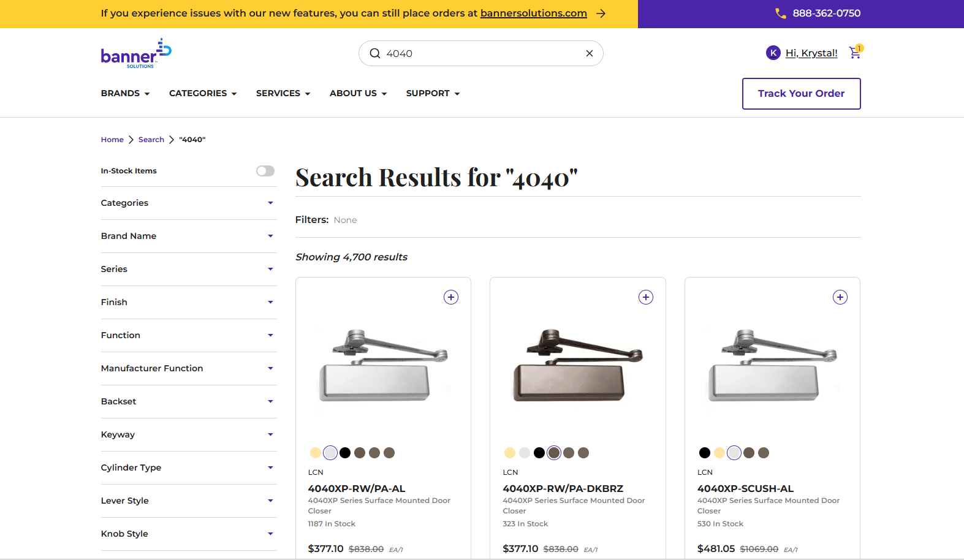Open 4040XP-RW/PA-DKBRZ product image
Viewport: 964px width, 560px height.
(x=578, y=366)
